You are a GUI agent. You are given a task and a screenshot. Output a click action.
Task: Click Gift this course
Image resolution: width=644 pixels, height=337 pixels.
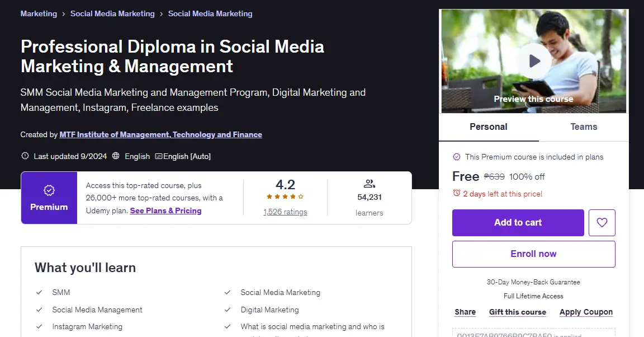click(518, 312)
